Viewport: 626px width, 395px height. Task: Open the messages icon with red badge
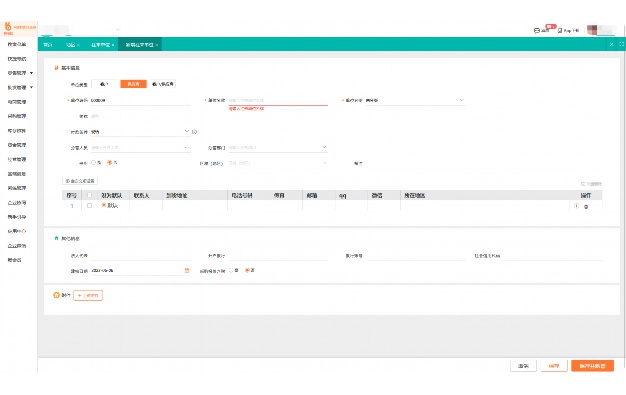537,30
